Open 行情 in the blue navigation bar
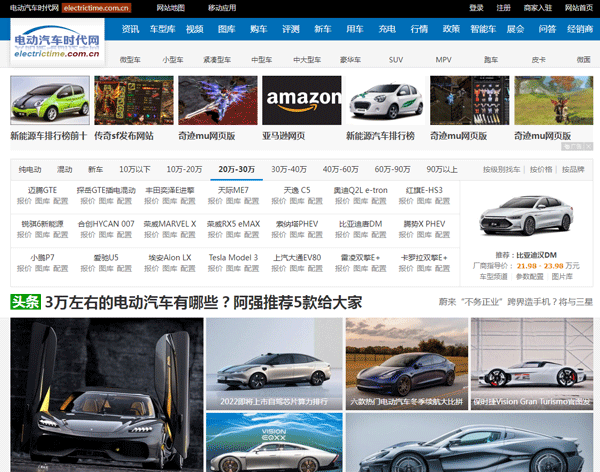This screenshot has width=600, height=472. pos(419,29)
